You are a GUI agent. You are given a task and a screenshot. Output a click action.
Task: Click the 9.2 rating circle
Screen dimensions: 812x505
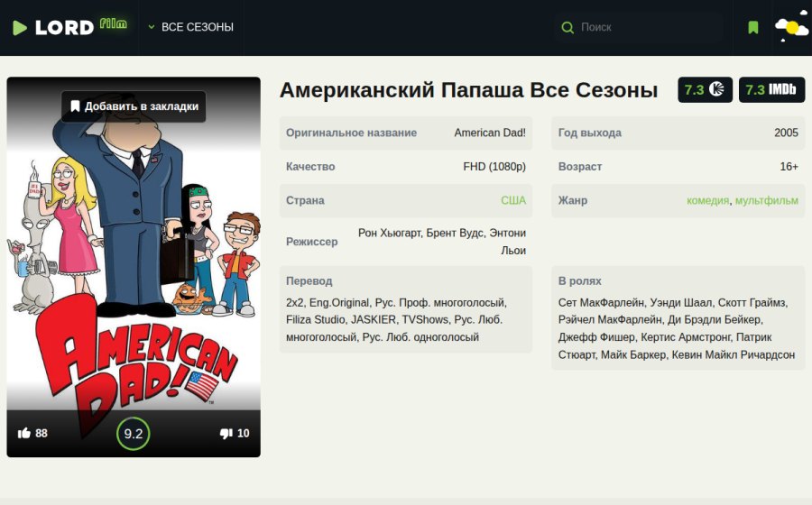point(134,434)
